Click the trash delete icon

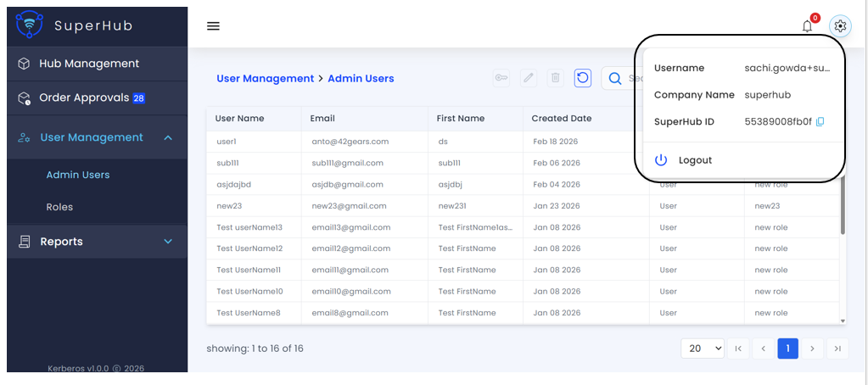(555, 78)
